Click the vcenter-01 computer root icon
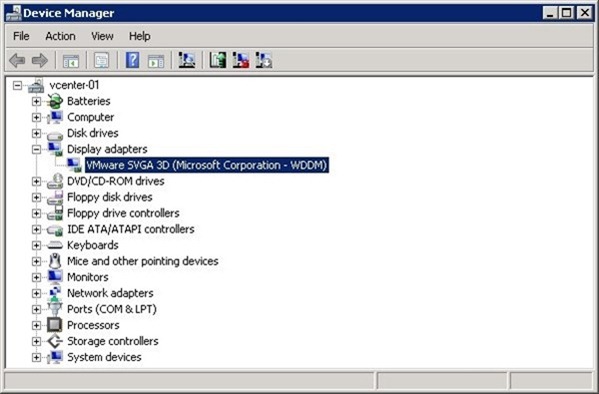599x394 pixels. click(x=36, y=86)
